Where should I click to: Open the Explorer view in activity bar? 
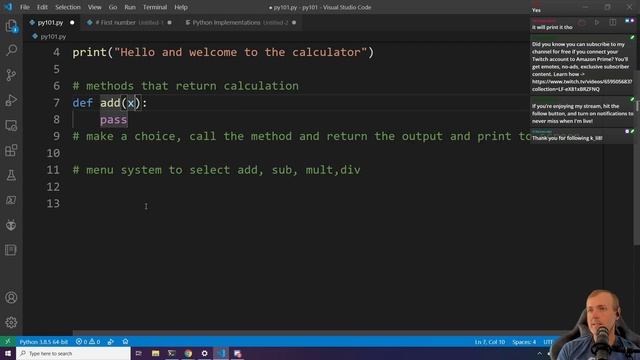[11, 26]
